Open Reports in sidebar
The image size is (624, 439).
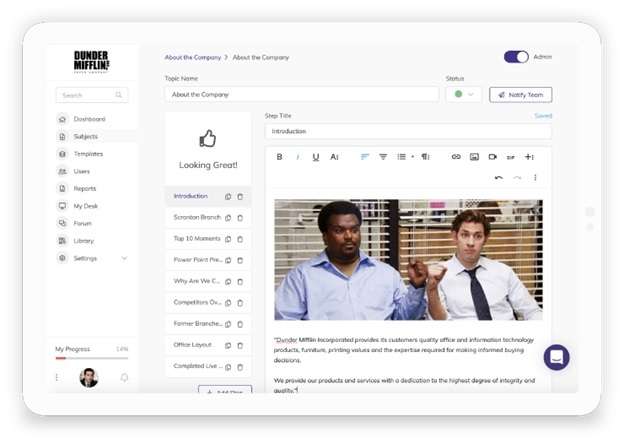click(85, 189)
